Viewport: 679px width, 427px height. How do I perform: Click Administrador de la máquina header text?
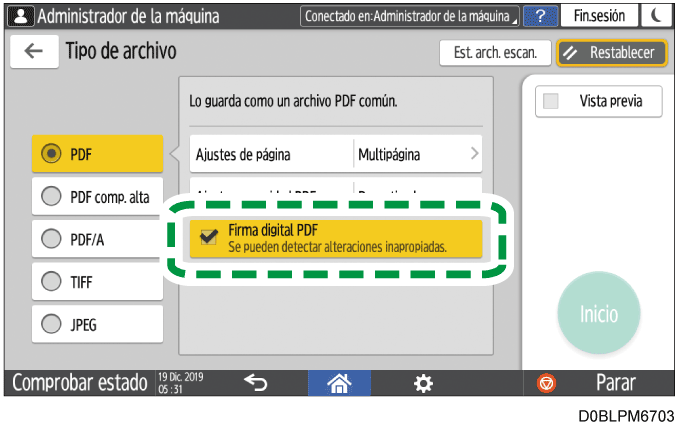pos(128,16)
